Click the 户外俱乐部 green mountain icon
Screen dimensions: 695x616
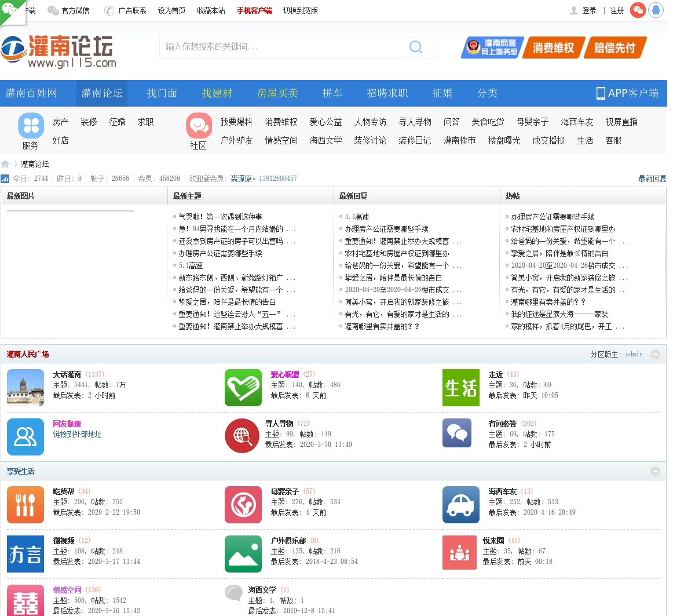243,554
